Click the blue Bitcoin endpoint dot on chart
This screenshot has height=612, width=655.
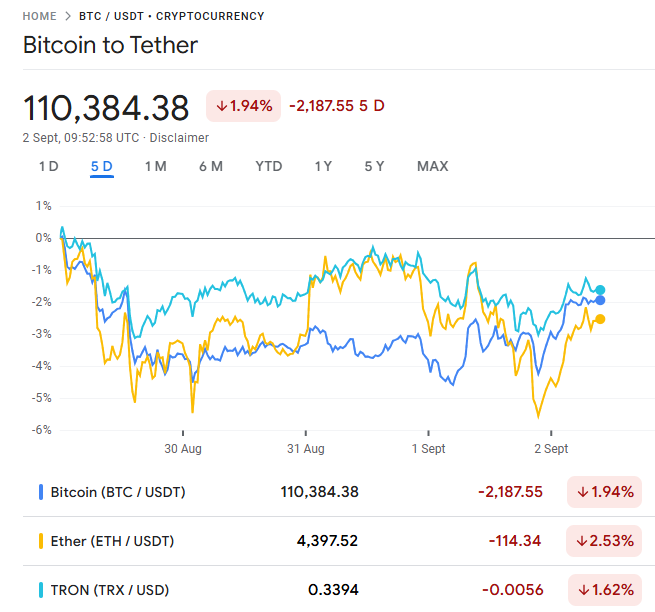(600, 300)
